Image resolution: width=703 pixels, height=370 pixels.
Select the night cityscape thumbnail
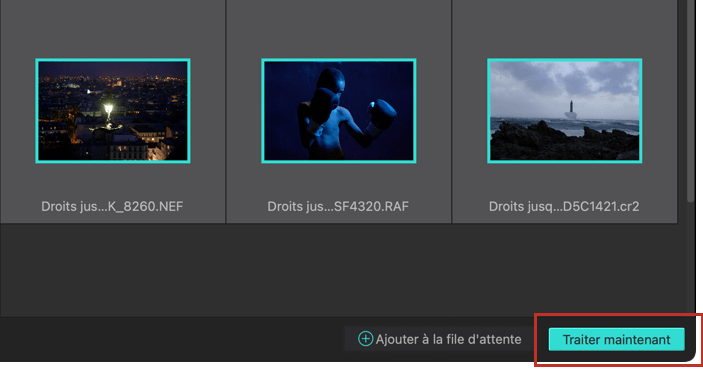[x=113, y=111]
